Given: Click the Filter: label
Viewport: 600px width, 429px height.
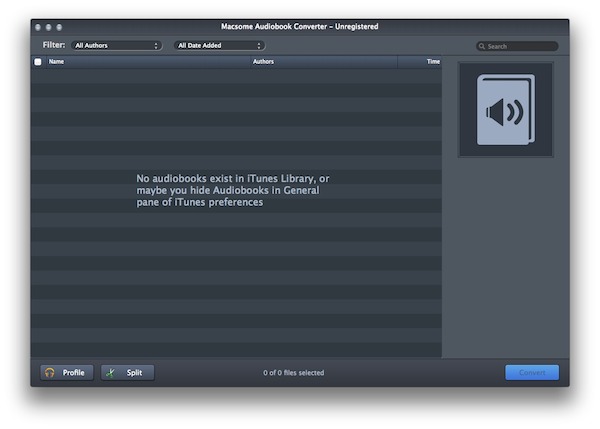Looking at the screenshot, I should tap(54, 45).
